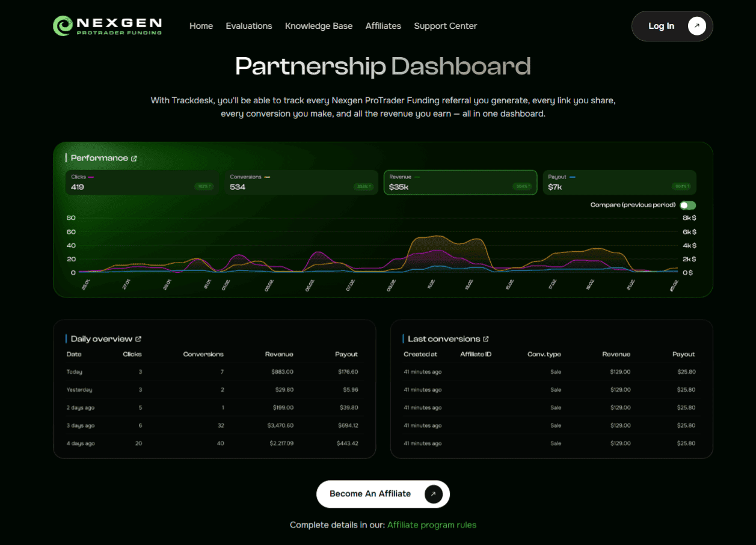Screen dimensions: 756x545
Task: Click the Affiliate ID column header
Action: 476,354
